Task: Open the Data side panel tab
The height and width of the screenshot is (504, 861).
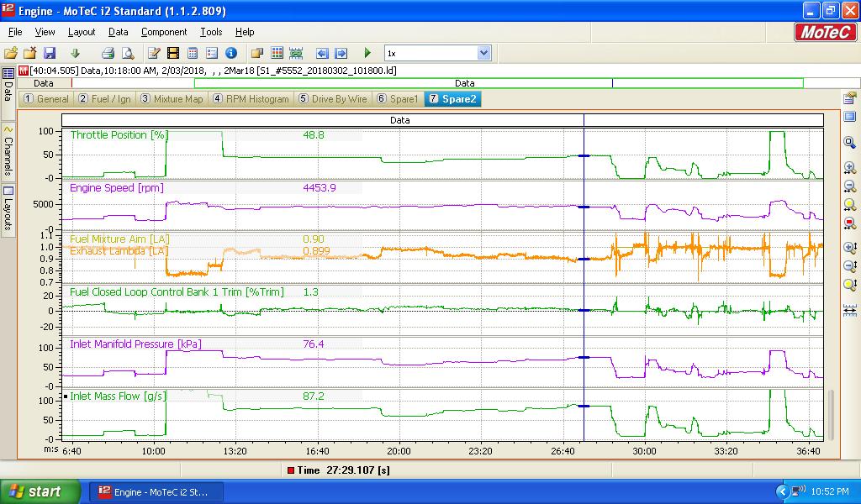Action: [x=8, y=92]
